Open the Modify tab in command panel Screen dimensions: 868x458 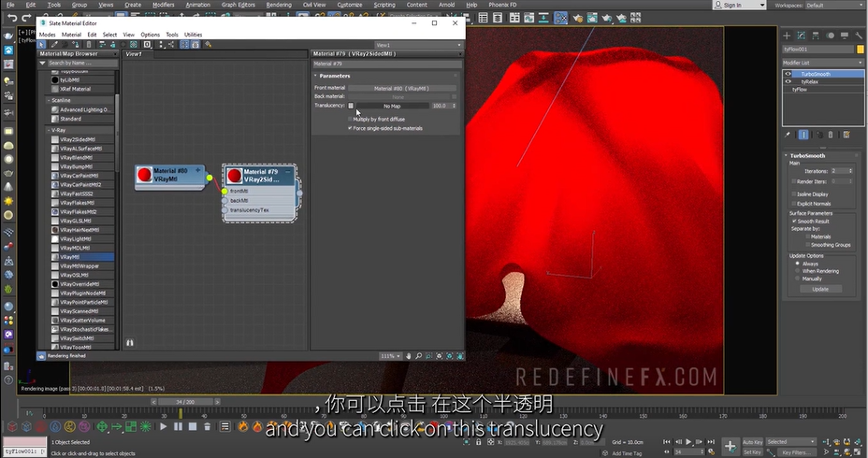pyautogui.click(x=801, y=36)
